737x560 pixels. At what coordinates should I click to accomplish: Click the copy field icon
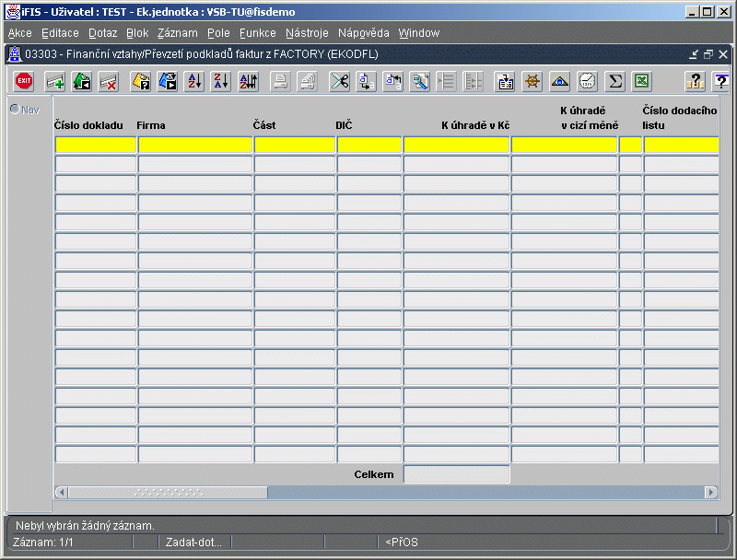[366, 81]
